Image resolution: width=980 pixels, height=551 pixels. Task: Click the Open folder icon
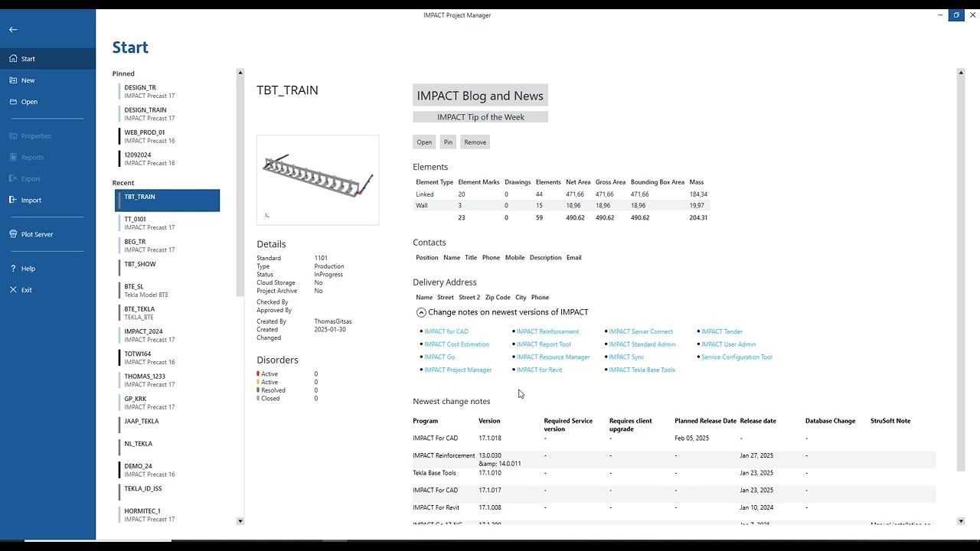[13, 102]
